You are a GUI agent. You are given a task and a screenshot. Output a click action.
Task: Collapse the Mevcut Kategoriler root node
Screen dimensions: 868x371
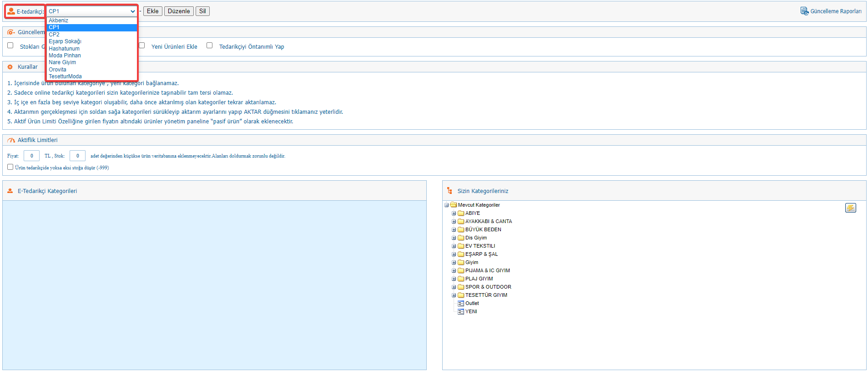447,205
